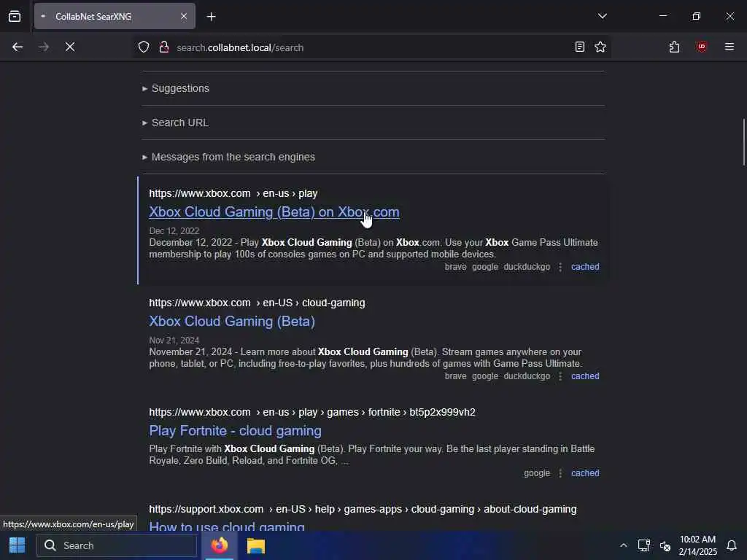Open the Windows Start menu
The width and height of the screenshot is (747, 560).
(18, 545)
